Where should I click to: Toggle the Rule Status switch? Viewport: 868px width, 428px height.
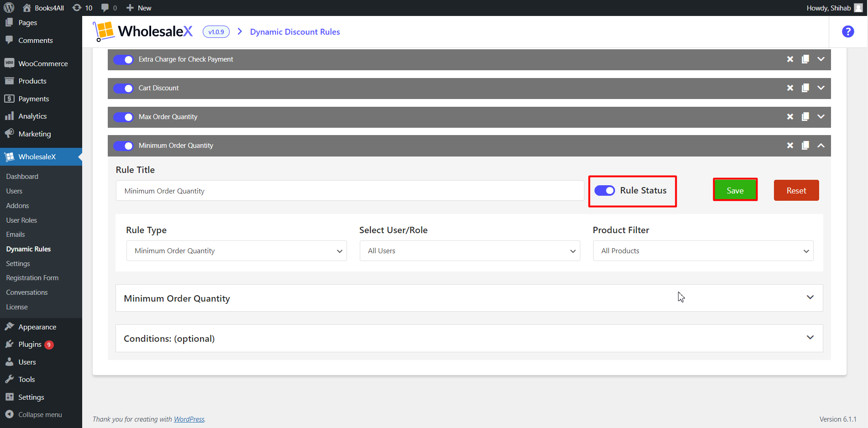tap(605, 190)
